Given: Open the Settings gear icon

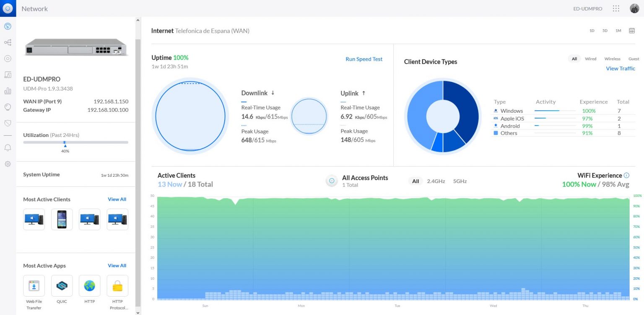Looking at the screenshot, I should pos(8,164).
